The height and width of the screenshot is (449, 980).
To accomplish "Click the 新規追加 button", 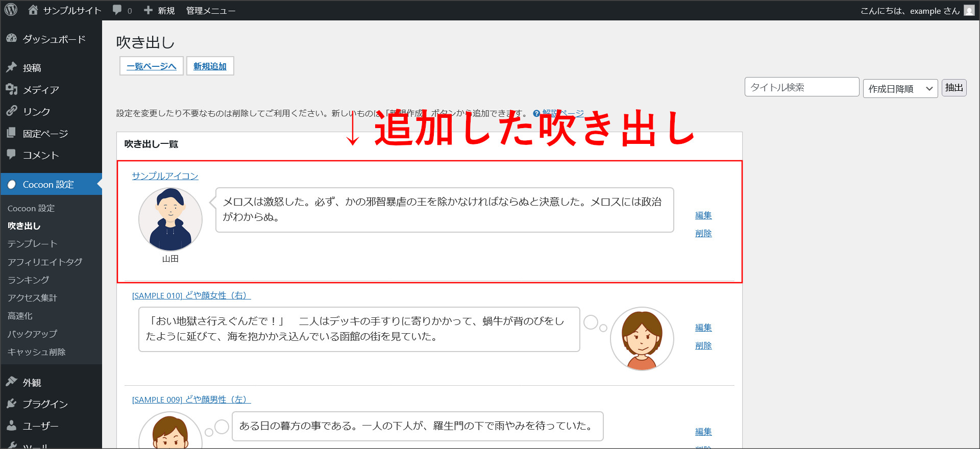I will pos(210,66).
